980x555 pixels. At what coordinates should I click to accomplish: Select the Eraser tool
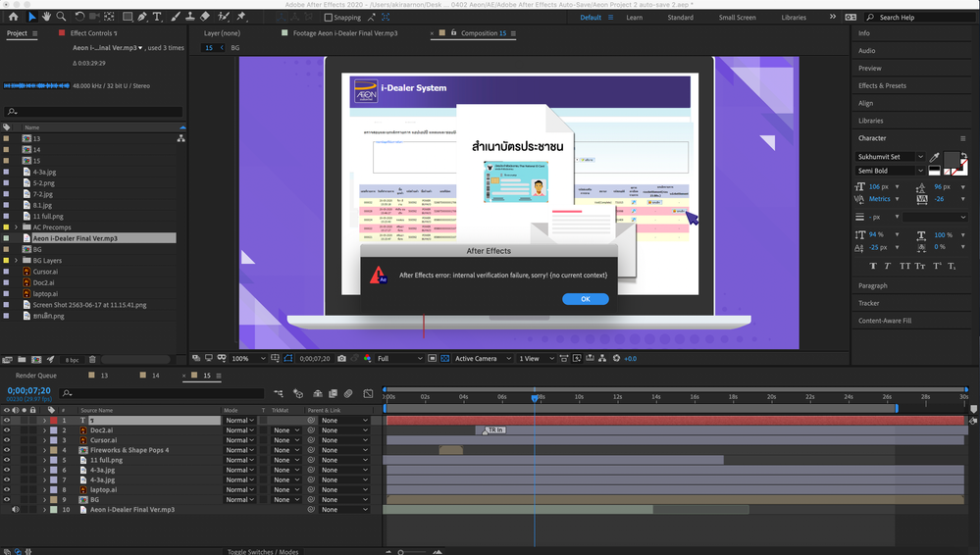click(x=205, y=17)
